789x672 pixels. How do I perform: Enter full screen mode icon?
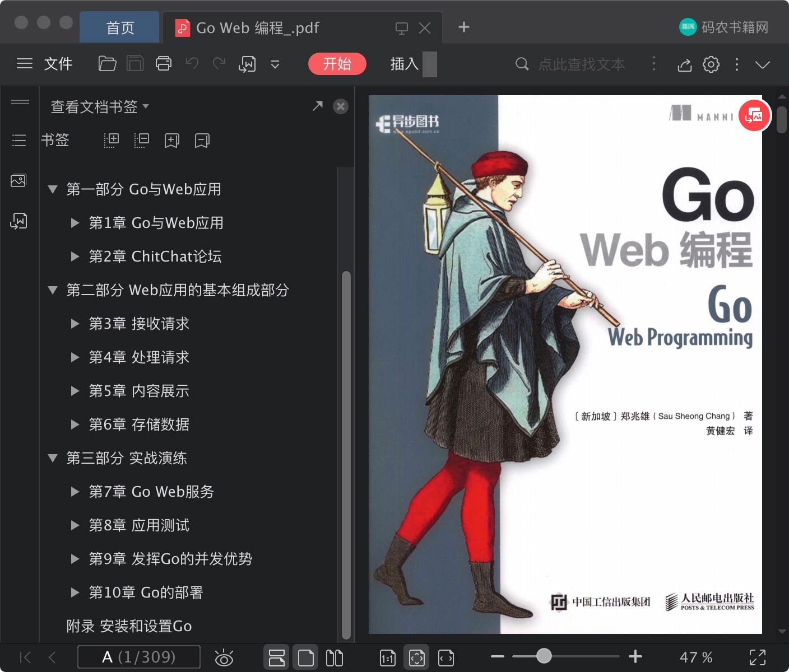[758, 657]
